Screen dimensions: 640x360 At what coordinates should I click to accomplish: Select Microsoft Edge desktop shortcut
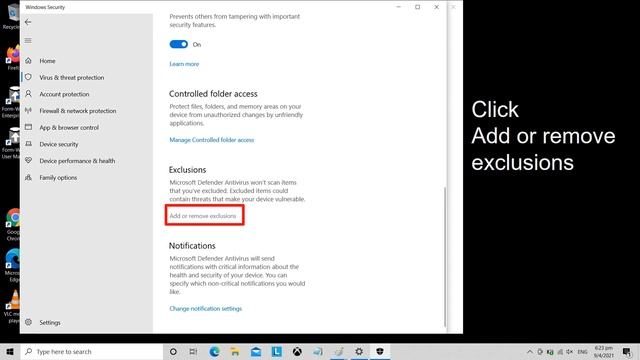13,265
